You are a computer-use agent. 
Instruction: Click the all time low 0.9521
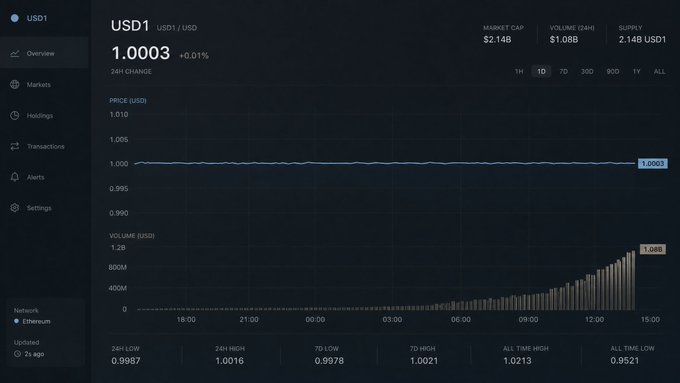click(624, 360)
